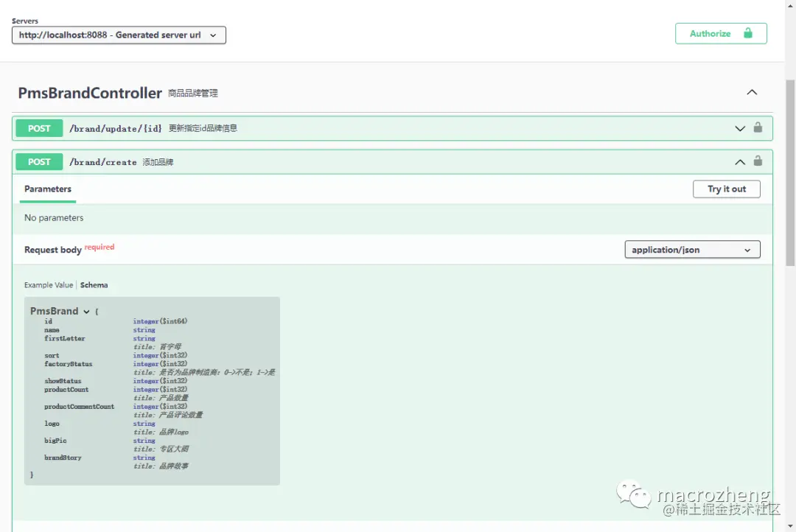Screen dimensions: 796x532
Task: Click the POST badge on /brand/update/{id}
Action: click(x=38, y=127)
